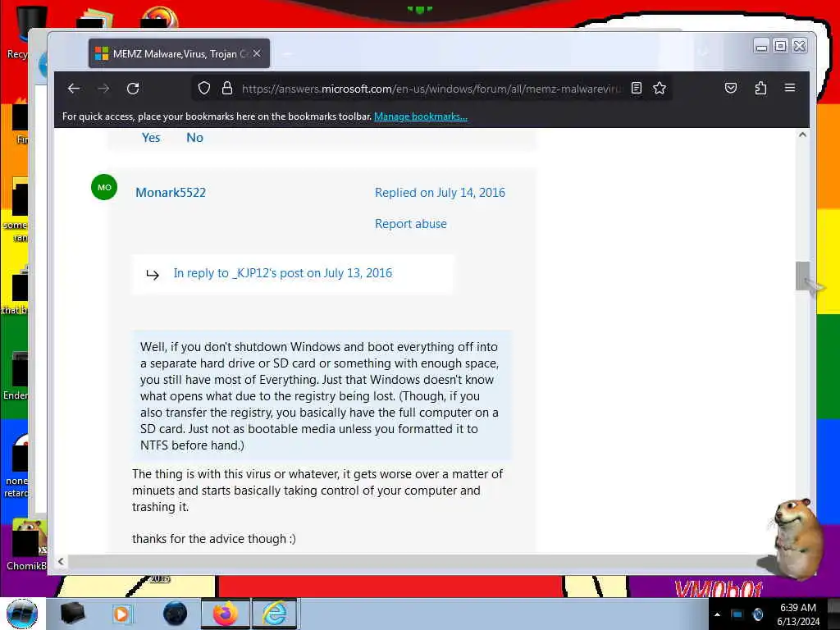Vote Yes on the previous reply
Image resolution: width=840 pixels, height=630 pixels.
[151, 138]
